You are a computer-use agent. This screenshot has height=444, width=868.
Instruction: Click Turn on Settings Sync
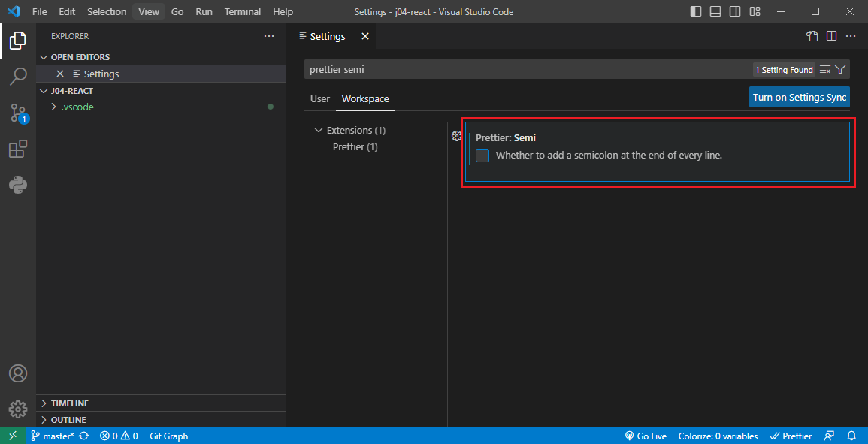[x=800, y=98]
